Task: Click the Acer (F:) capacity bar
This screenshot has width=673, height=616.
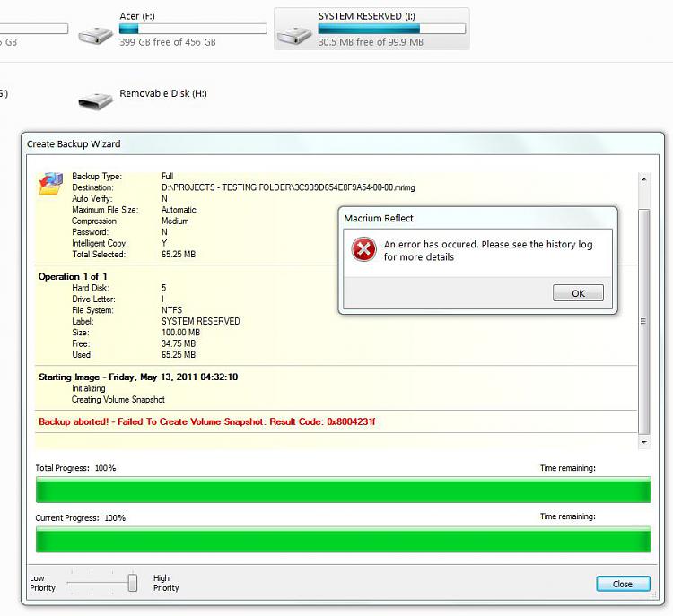Action: tap(193, 29)
